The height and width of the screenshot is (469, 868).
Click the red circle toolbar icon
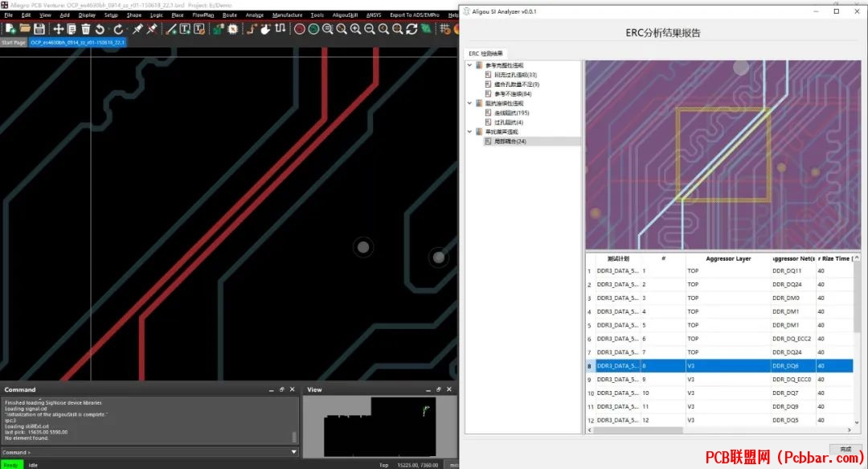[x=300, y=29]
